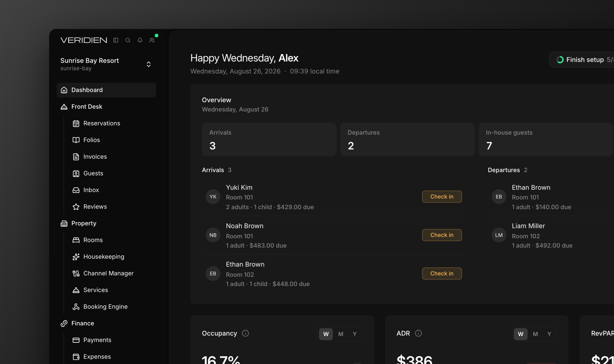Image resolution: width=614 pixels, height=364 pixels.
Task: Go to Housekeeping
Action: click(x=112, y=257)
